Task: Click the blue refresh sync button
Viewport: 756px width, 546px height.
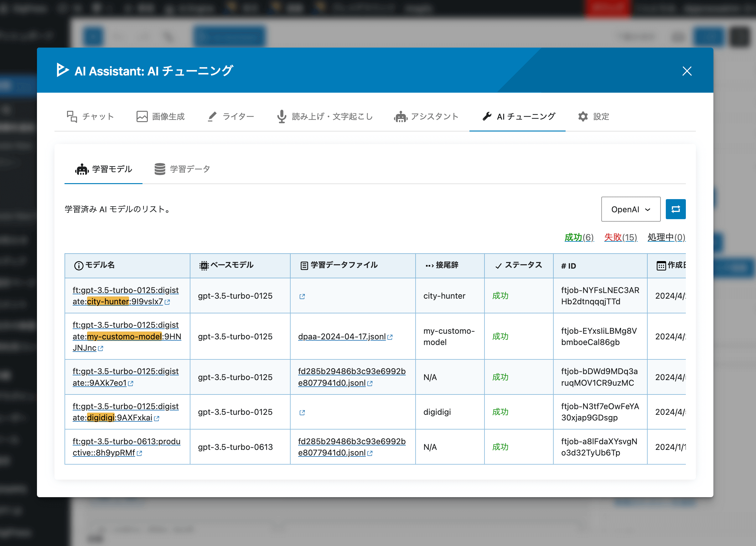Action: (x=675, y=209)
